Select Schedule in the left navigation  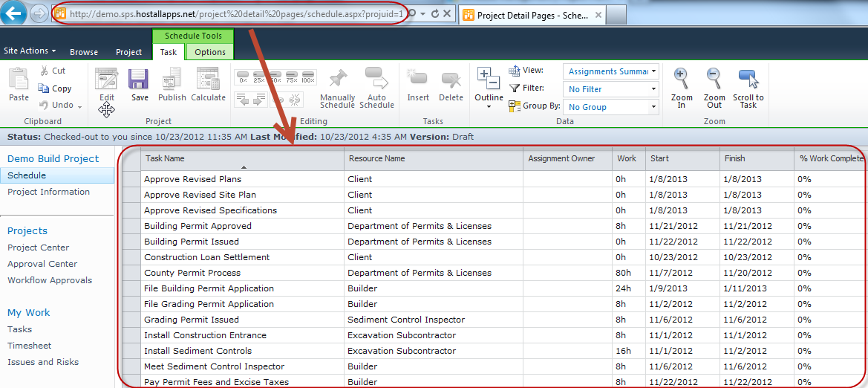click(57, 175)
